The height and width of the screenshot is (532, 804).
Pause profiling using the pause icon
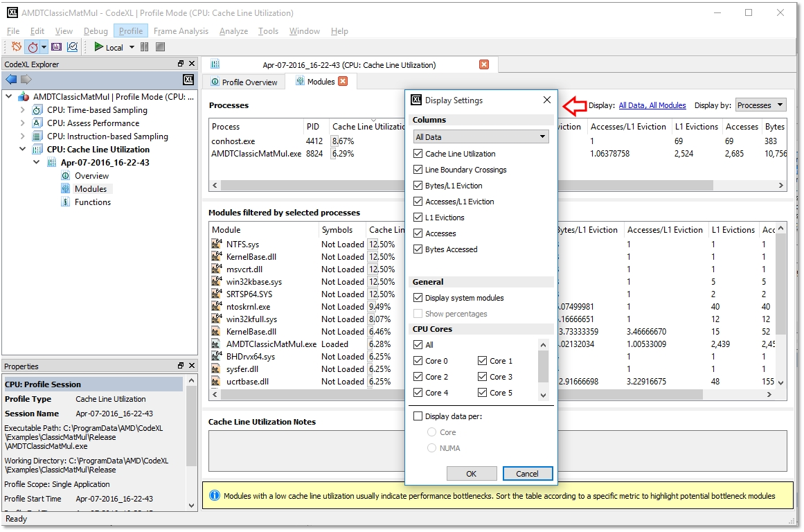point(145,47)
